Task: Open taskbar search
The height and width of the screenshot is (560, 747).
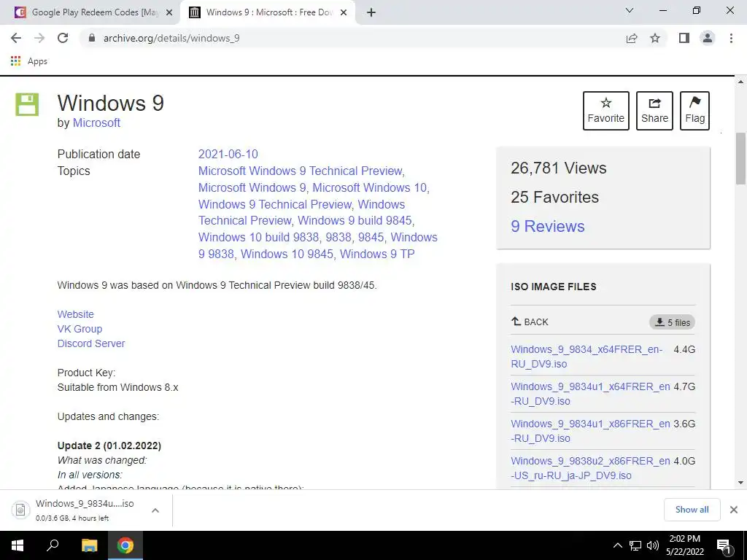Action: (x=53, y=545)
